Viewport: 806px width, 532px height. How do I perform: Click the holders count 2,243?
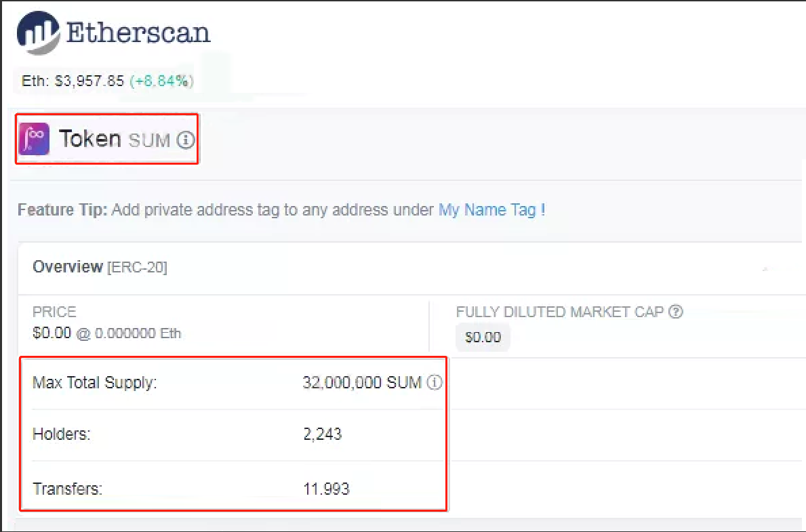click(x=322, y=434)
